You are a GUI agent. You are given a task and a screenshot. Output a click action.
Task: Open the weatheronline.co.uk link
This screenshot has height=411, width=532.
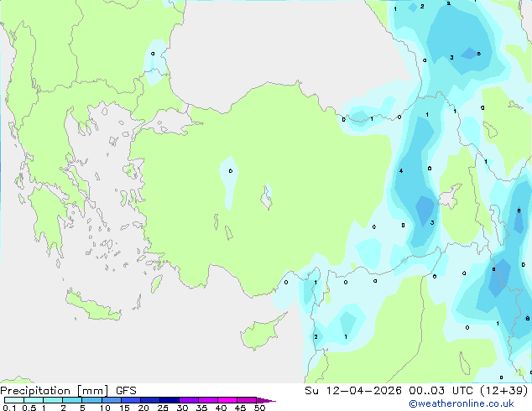pyautogui.click(x=462, y=403)
